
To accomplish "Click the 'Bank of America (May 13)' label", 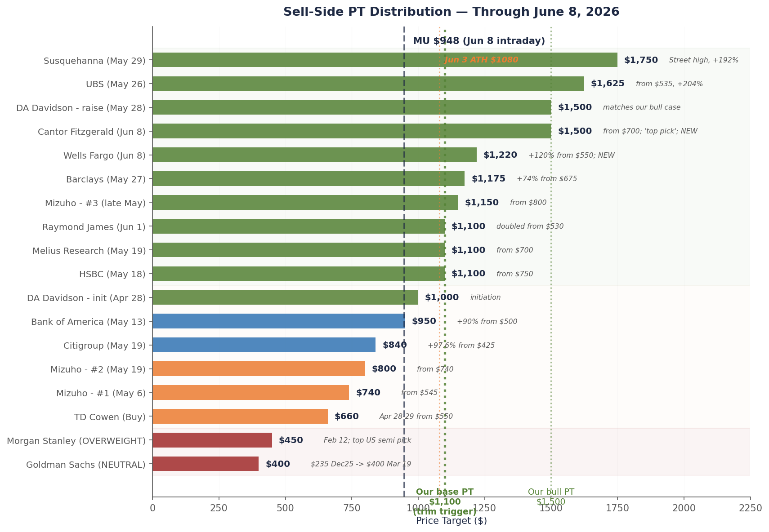I will [x=88, y=322].
